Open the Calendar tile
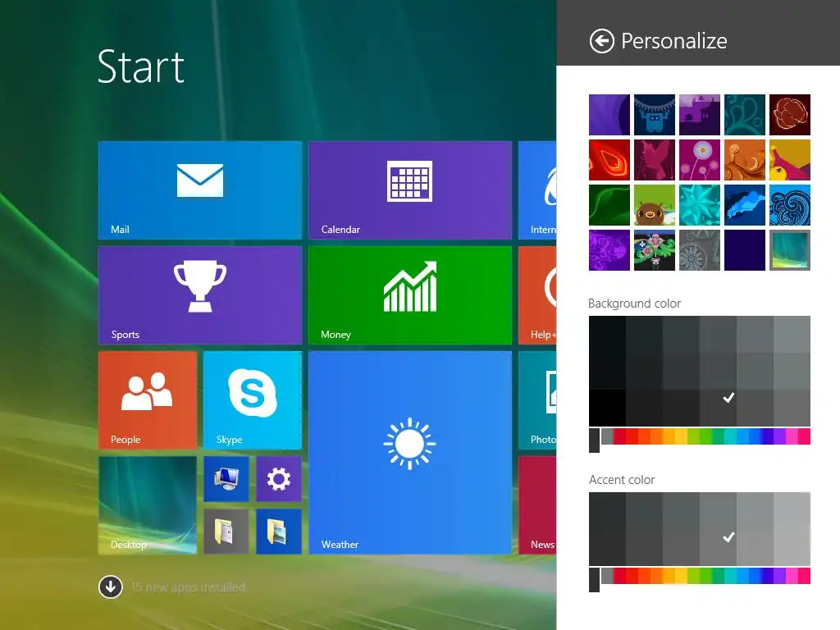840x630 pixels. point(410,190)
